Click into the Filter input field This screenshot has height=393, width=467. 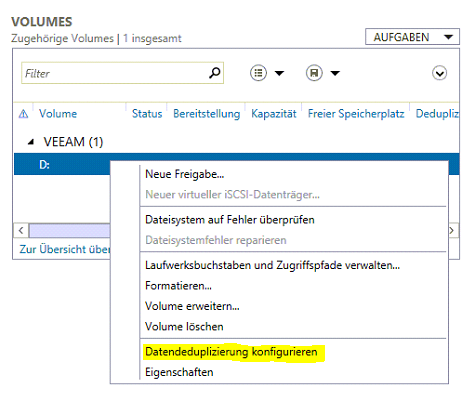[115, 73]
